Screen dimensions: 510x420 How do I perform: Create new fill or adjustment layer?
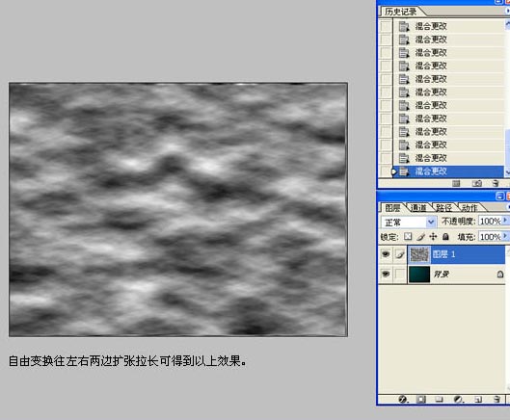pos(459,399)
